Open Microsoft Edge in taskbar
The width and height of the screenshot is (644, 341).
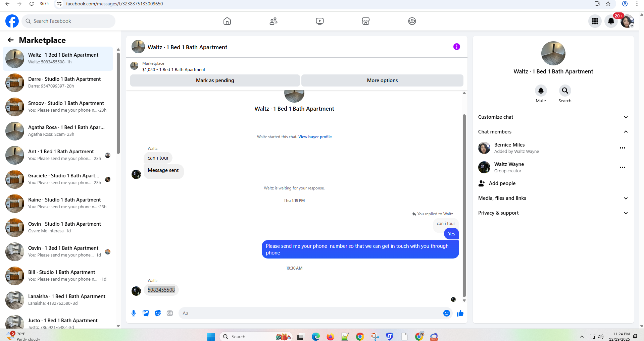[x=315, y=337]
